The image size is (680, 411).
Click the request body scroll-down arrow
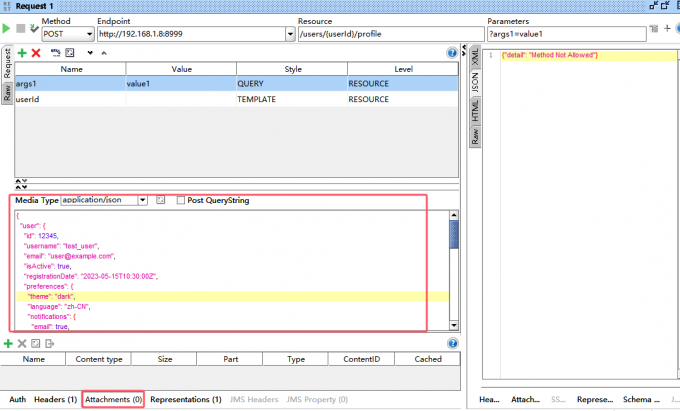[454, 326]
